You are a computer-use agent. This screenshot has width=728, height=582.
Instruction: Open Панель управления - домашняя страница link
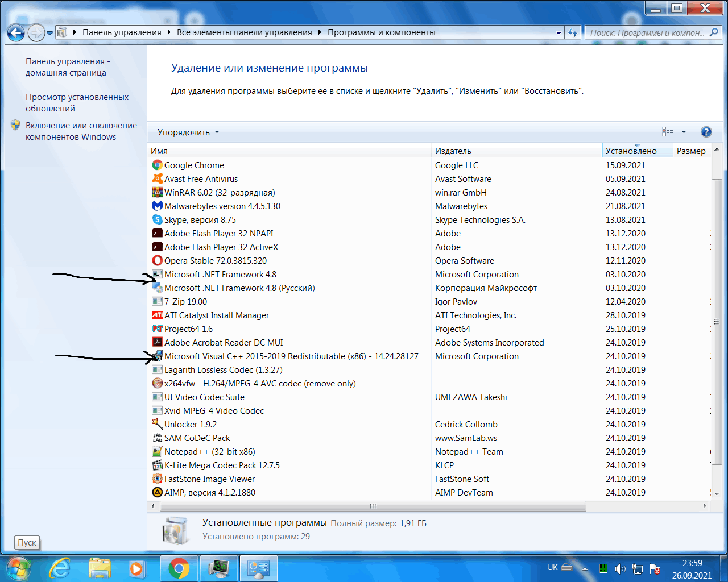68,67
